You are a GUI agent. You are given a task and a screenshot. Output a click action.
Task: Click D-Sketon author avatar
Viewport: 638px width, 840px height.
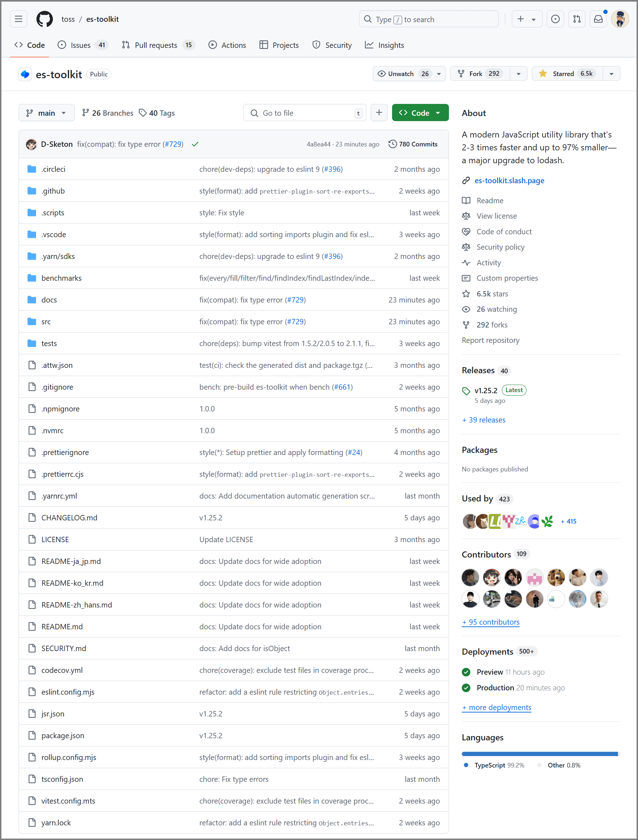[x=31, y=144]
